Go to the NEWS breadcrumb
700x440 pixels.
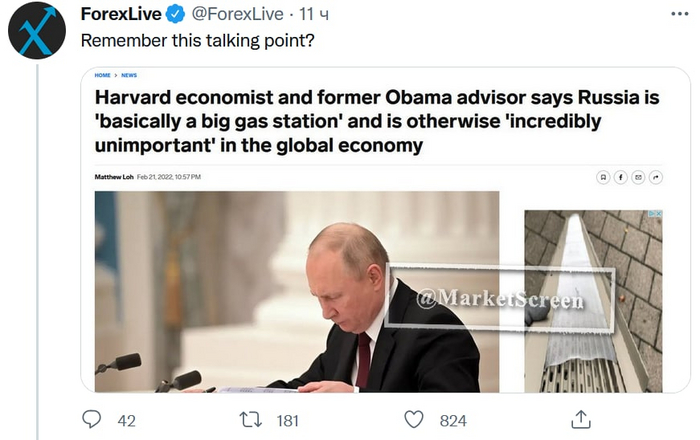[x=129, y=75]
